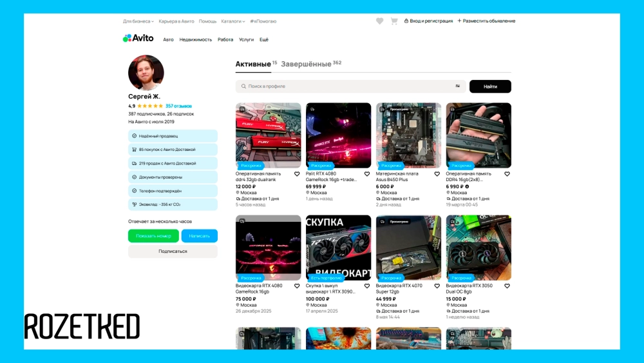Open title Материнская плата Asus B450 Plus
This screenshot has height=363, width=644.
pyautogui.click(x=397, y=177)
